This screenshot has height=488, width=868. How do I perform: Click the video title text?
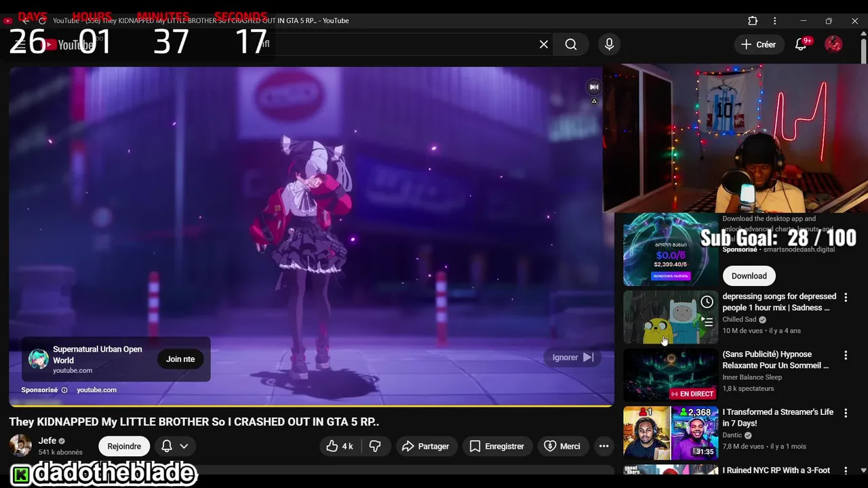pyautogui.click(x=194, y=422)
